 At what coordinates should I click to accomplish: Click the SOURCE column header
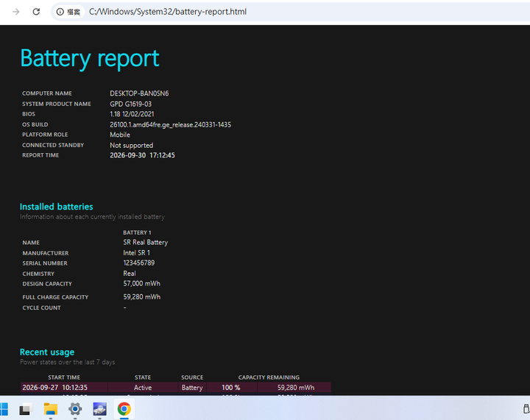point(192,377)
